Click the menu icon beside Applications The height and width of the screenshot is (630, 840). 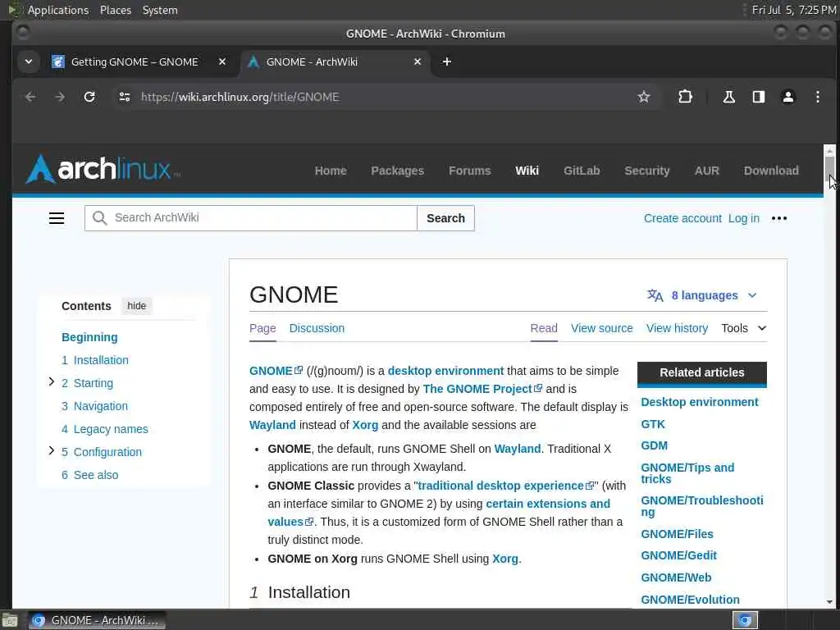[15, 10]
